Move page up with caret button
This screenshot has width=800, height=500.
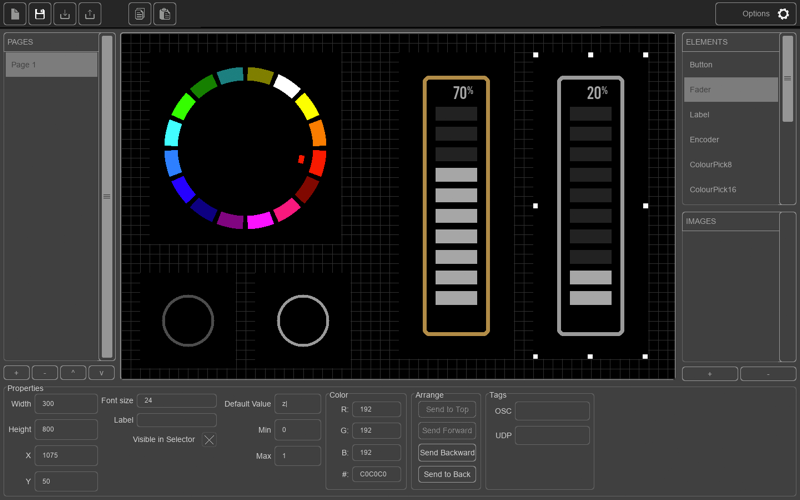73,373
